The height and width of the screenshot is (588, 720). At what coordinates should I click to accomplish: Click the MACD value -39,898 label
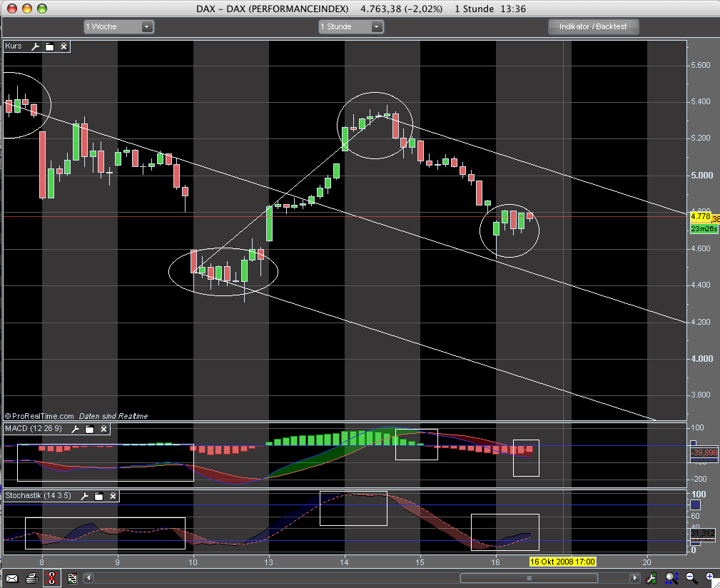704,452
